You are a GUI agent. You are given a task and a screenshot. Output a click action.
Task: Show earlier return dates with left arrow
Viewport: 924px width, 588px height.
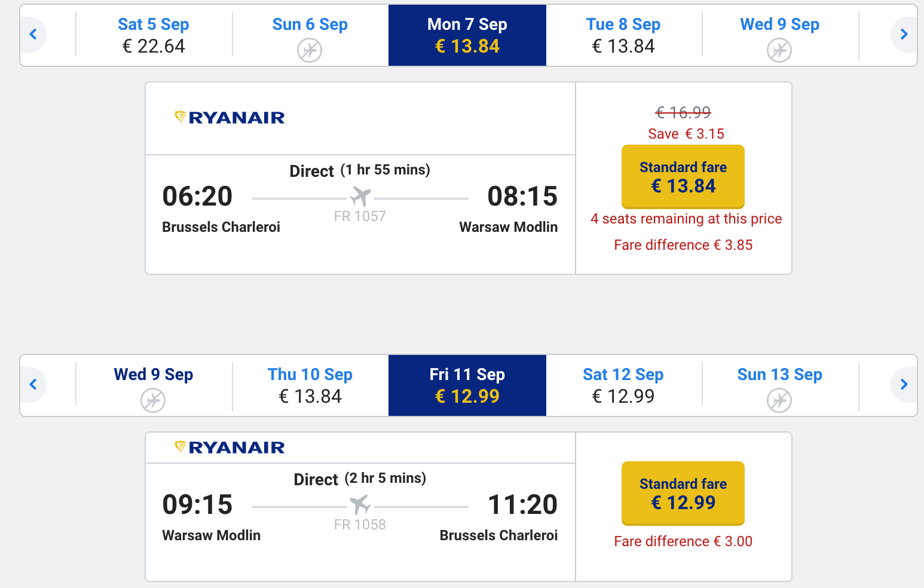pos(33,385)
